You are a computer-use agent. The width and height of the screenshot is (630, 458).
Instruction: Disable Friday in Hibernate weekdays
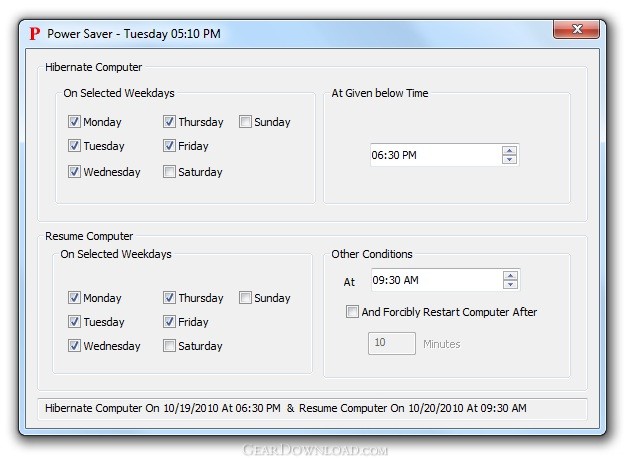[x=170, y=146]
